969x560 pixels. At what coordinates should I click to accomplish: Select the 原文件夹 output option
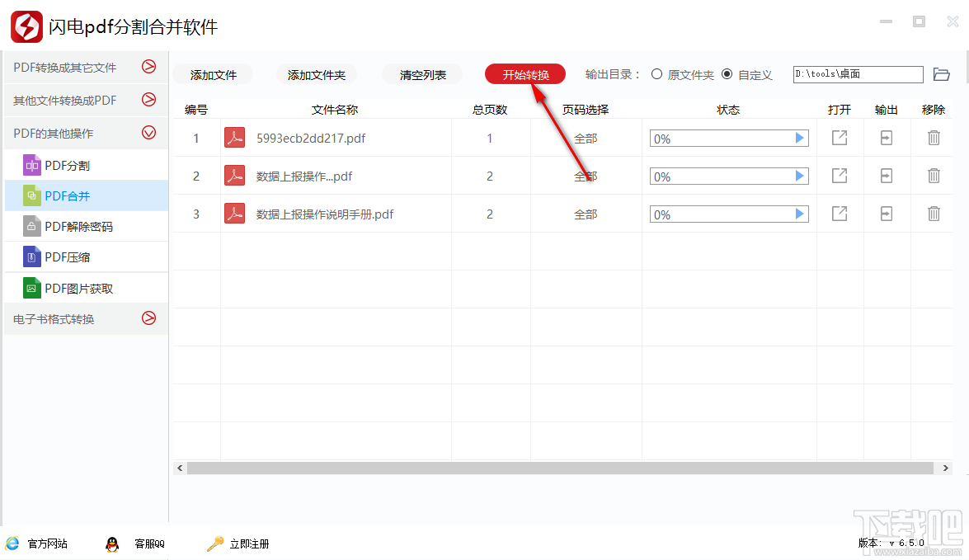pos(656,73)
